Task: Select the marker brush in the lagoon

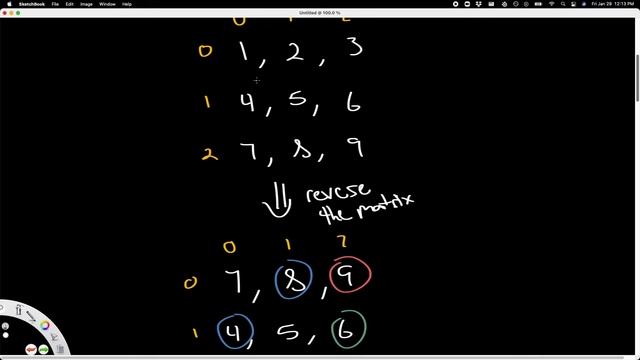Action: [x=18, y=310]
